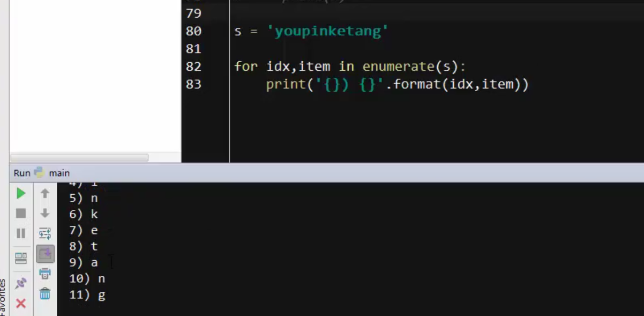Open the Favorites side tab
The width and height of the screenshot is (644, 316).
click(x=3, y=298)
